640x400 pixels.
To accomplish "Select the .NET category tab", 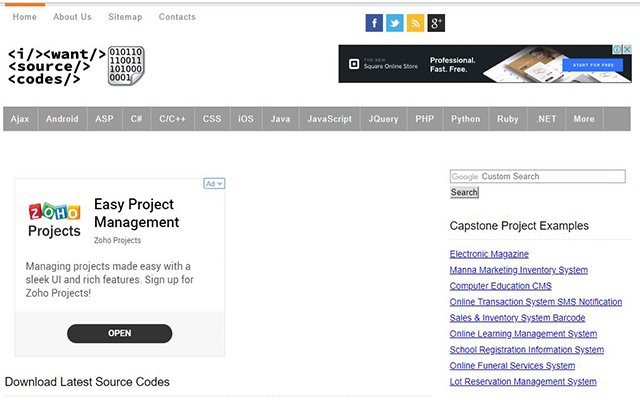I will [547, 119].
